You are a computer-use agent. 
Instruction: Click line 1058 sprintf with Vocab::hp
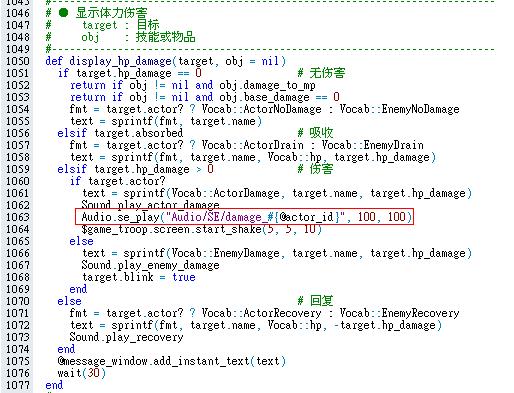pos(253,157)
